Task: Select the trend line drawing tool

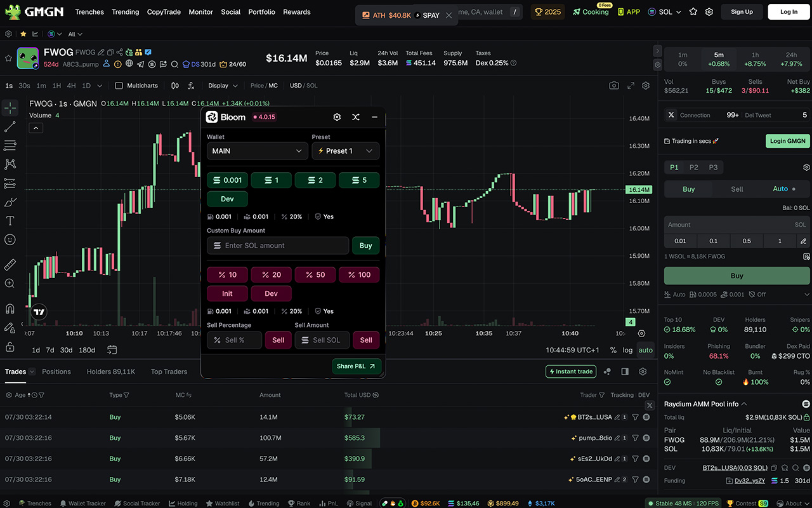Action: (x=10, y=127)
